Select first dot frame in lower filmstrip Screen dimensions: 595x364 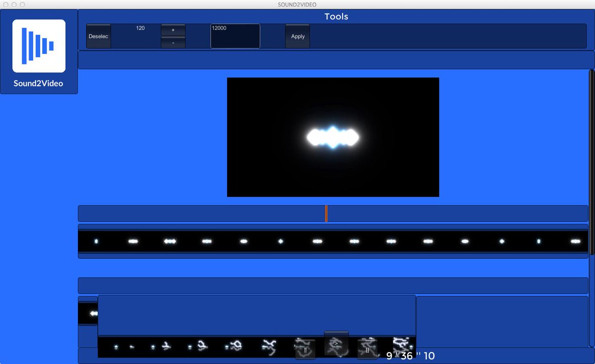point(116,347)
